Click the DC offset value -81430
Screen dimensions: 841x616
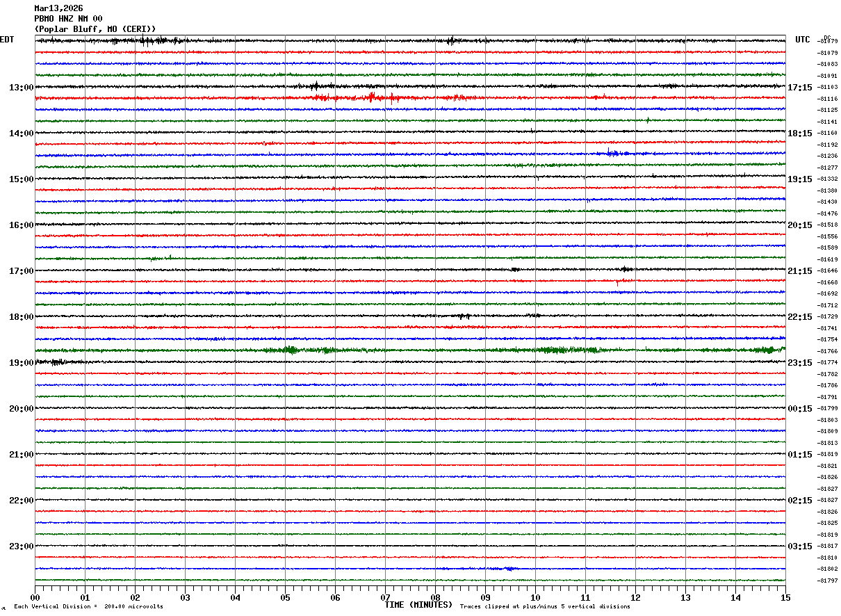click(x=828, y=202)
